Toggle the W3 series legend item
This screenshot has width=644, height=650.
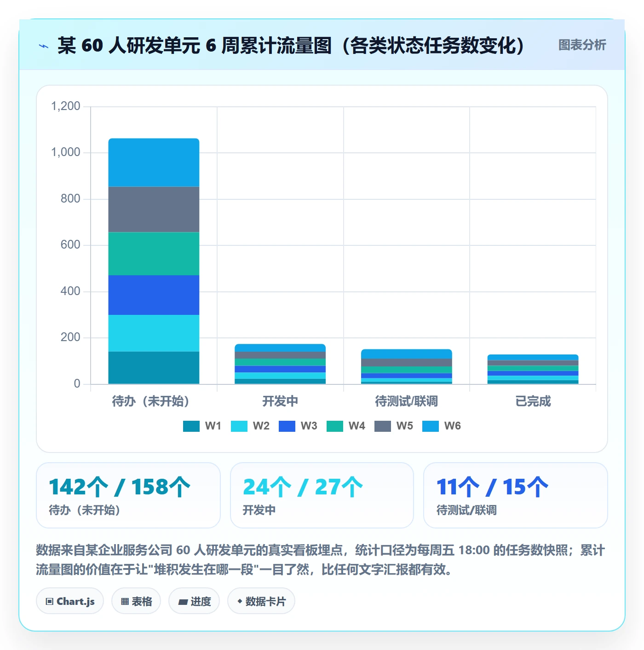pyautogui.click(x=298, y=426)
